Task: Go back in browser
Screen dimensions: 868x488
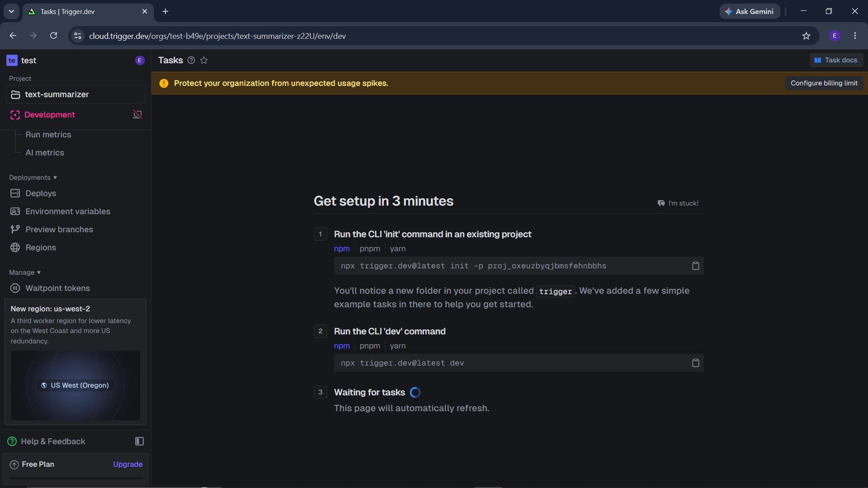Action: 13,36
